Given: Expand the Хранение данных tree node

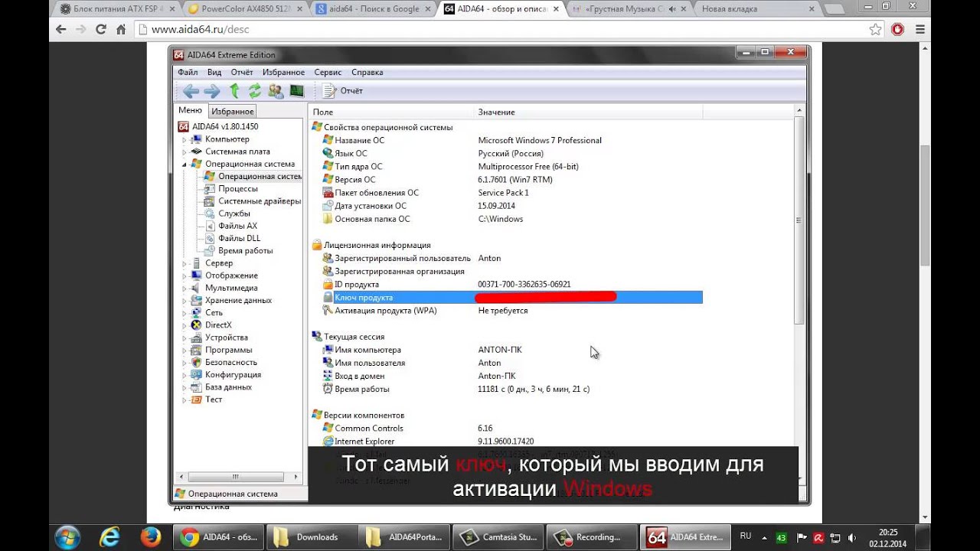Looking at the screenshot, I should 185,301.
